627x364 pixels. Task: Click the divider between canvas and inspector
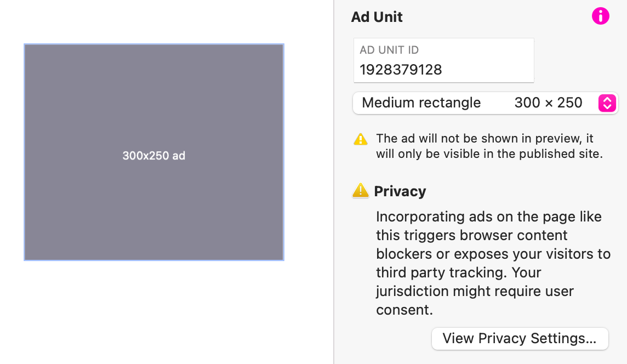pos(334,182)
